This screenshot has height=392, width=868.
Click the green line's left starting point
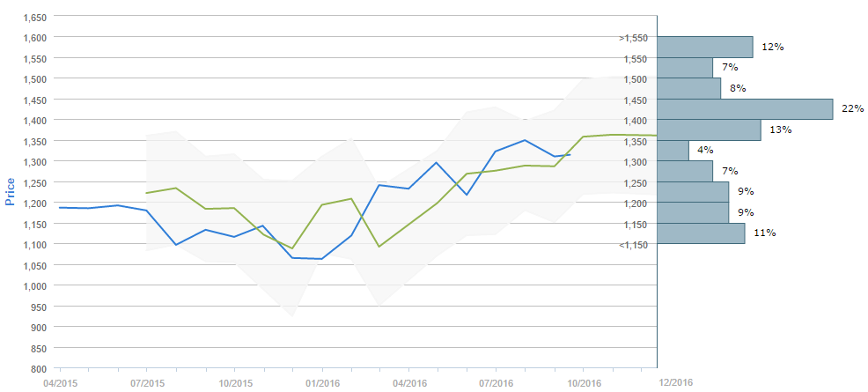pyautogui.click(x=146, y=193)
